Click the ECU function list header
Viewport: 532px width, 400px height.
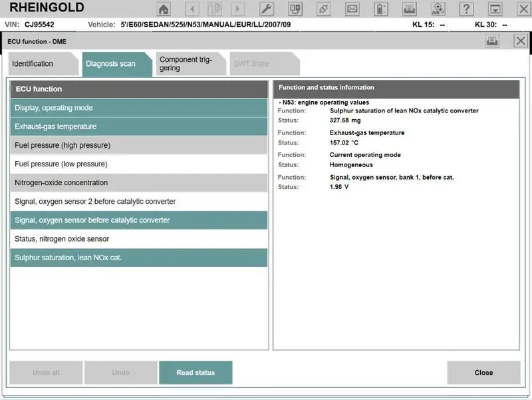[x=139, y=89]
